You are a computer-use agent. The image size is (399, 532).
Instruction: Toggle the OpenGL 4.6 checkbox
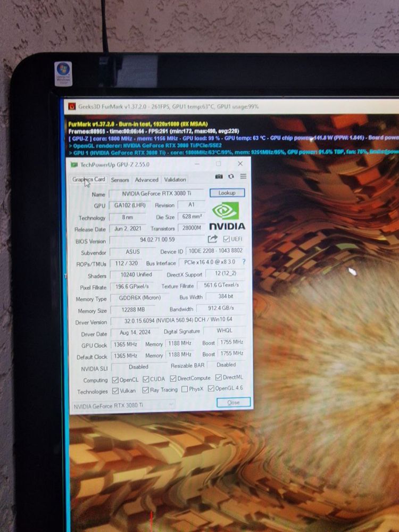tap(211, 388)
